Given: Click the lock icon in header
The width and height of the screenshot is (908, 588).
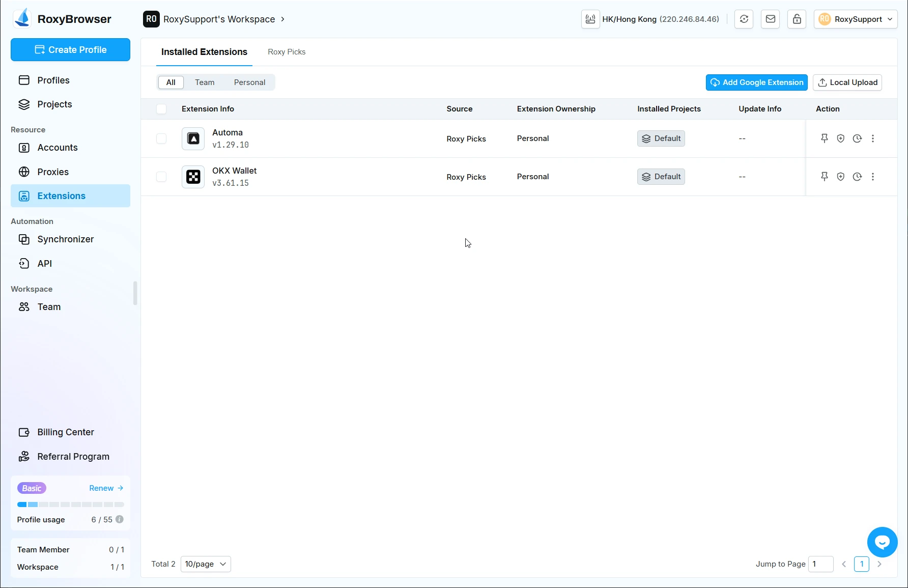Looking at the screenshot, I should (x=797, y=19).
